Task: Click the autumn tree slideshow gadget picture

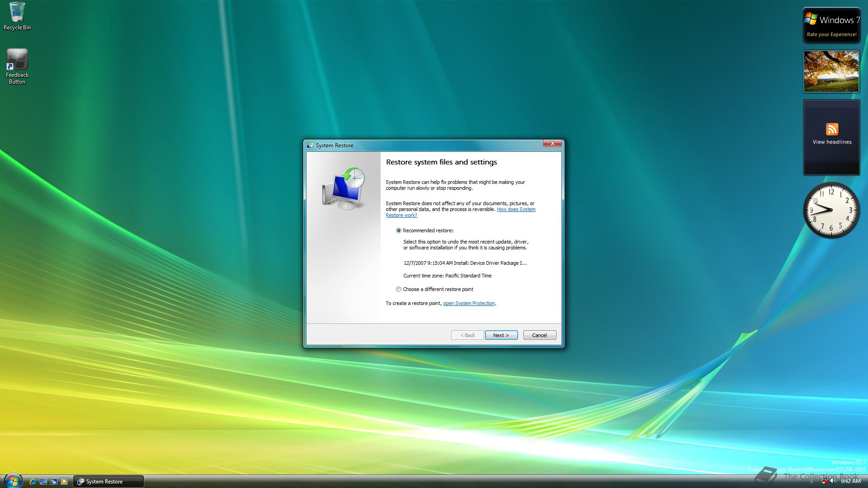Action: [x=831, y=71]
